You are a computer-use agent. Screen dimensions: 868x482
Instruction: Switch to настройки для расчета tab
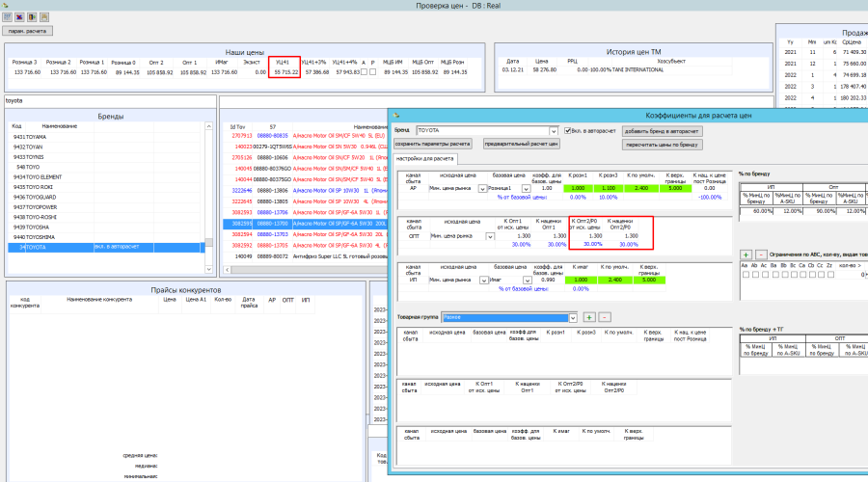click(425, 159)
